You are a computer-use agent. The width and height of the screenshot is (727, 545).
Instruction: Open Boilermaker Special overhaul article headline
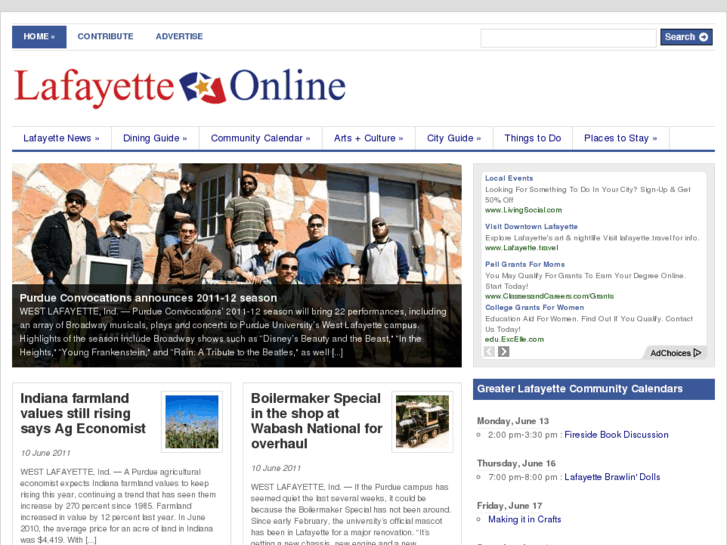(x=316, y=421)
